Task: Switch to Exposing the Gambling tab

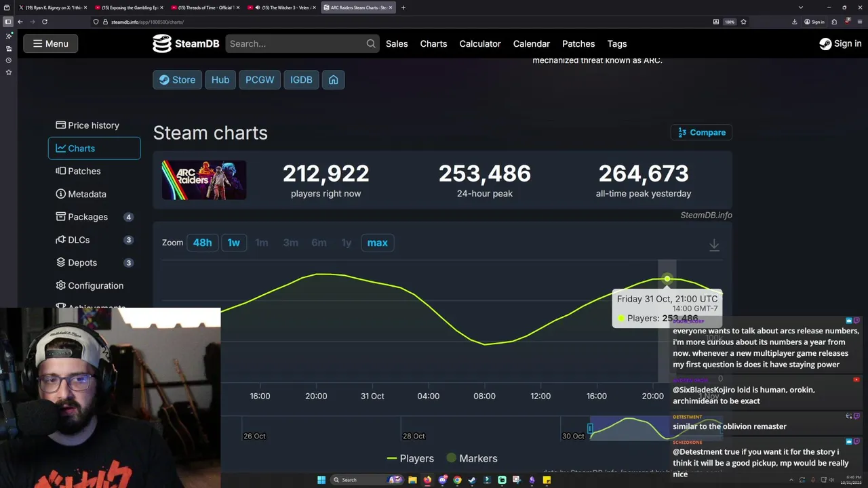Action: pos(130,7)
